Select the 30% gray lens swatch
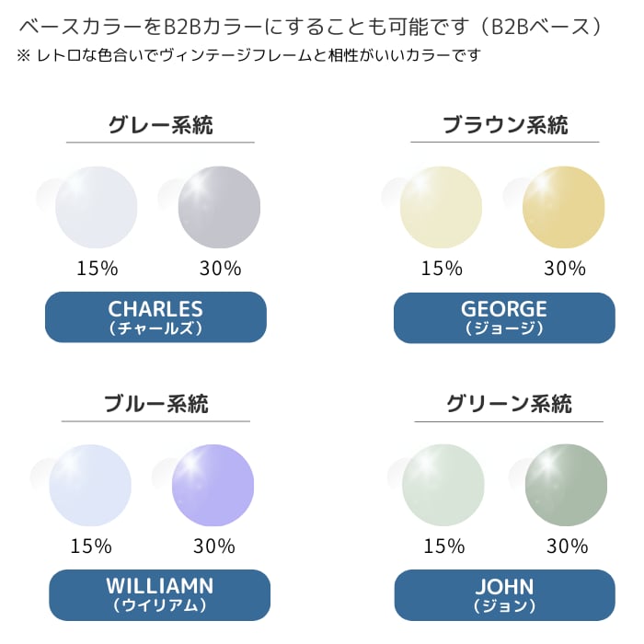Image resolution: width=644 pixels, height=644 pixels. point(219,208)
